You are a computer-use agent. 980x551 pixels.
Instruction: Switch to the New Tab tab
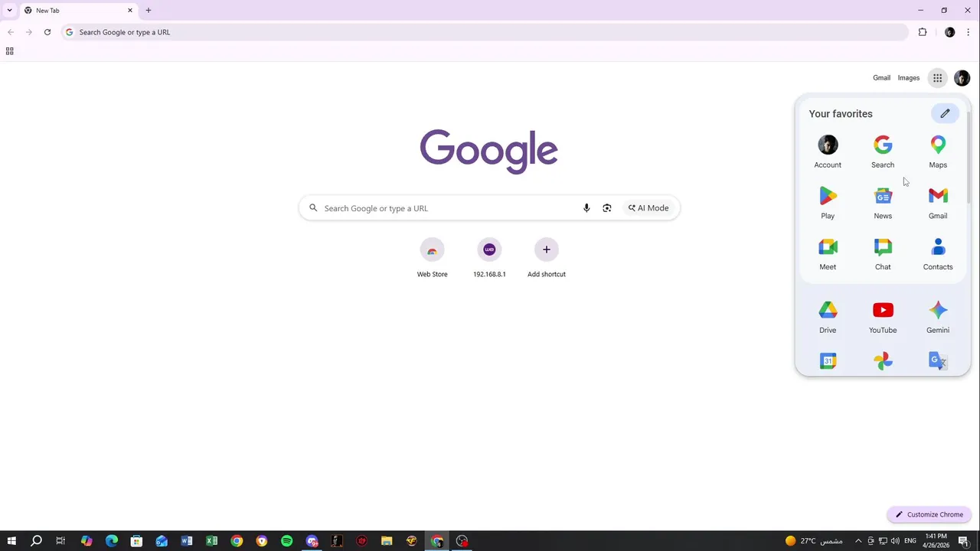[77, 11]
